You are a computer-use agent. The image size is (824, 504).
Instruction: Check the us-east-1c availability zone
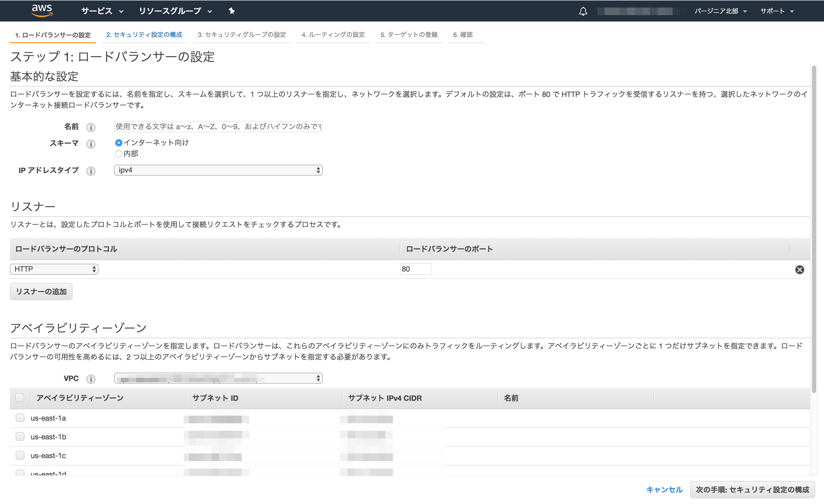pyautogui.click(x=20, y=455)
